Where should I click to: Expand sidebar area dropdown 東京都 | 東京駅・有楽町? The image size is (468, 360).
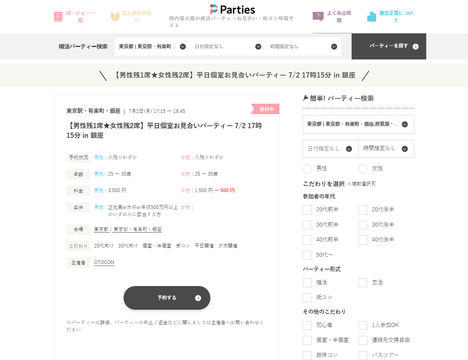[x=358, y=124]
